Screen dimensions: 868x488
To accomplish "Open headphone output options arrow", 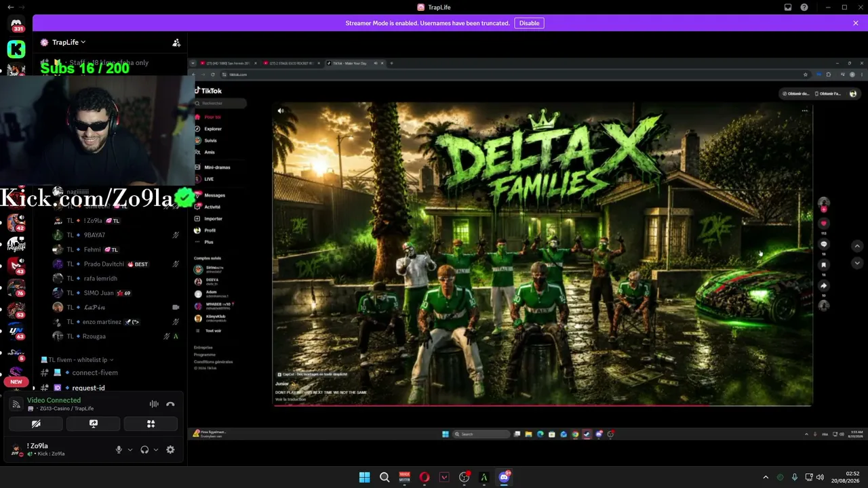I will click(156, 449).
